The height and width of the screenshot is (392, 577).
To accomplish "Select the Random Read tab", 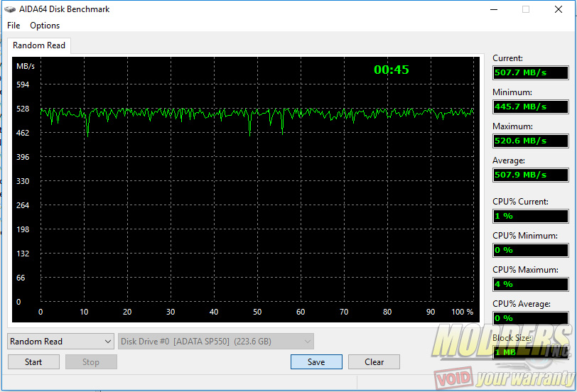I will pos(39,45).
